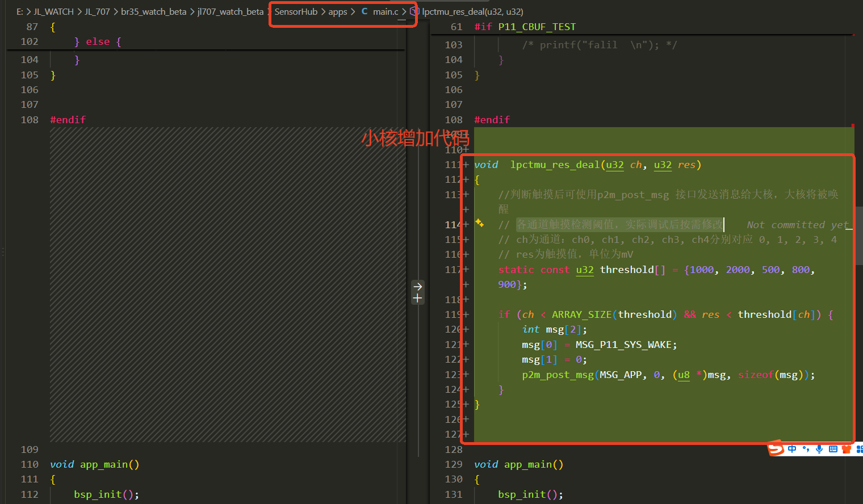Image resolution: width=863 pixels, height=504 pixels.
Task: Expand the SensorHub breadcrumb
Action: pos(296,11)
